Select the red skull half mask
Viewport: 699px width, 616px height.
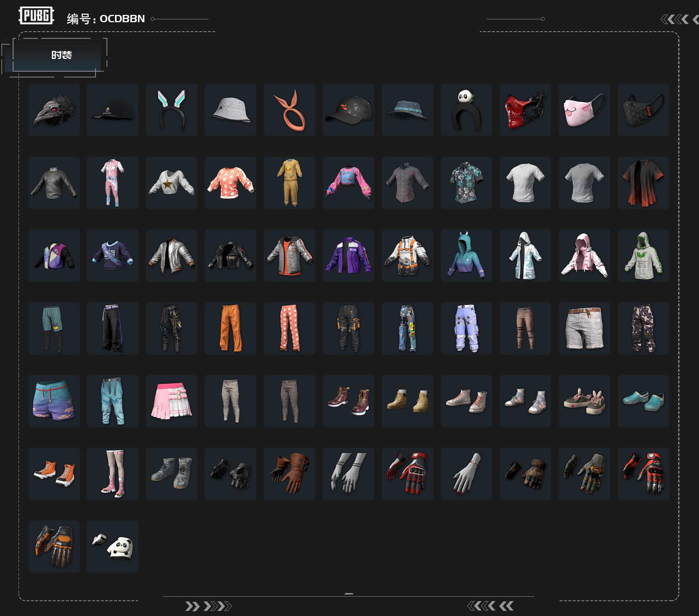click(525, 110)
